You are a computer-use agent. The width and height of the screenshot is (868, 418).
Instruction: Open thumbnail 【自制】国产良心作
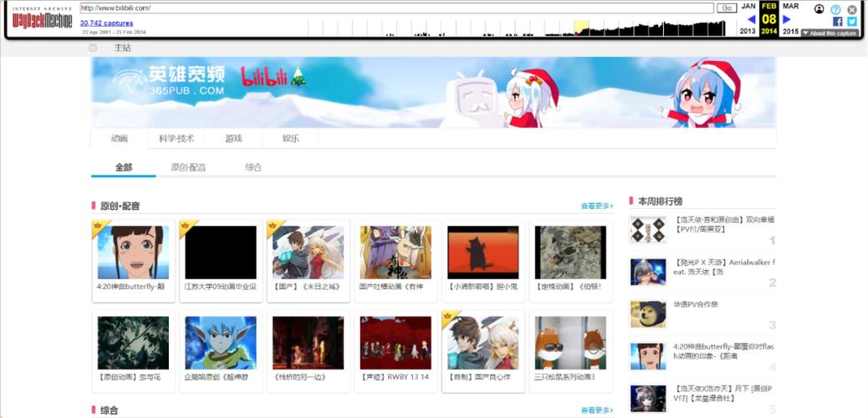[x=483, y=343]
